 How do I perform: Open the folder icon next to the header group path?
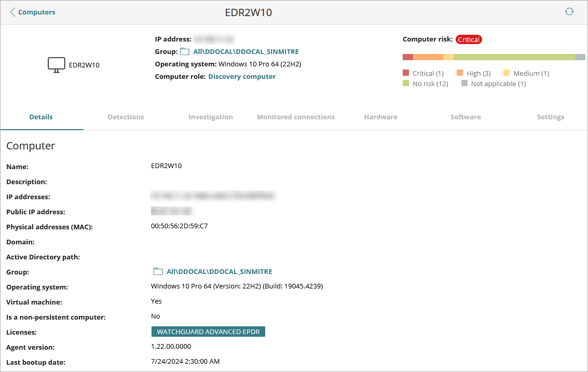tap(185, 51)
